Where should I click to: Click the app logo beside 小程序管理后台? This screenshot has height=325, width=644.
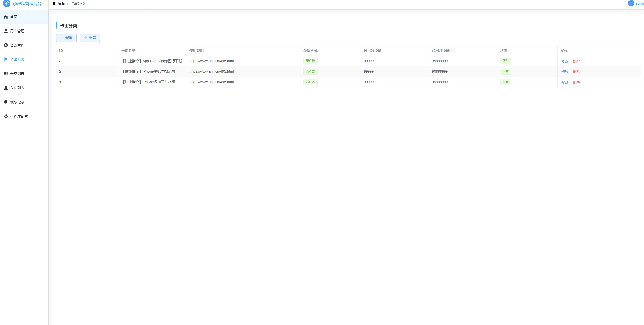click(7, 4)
